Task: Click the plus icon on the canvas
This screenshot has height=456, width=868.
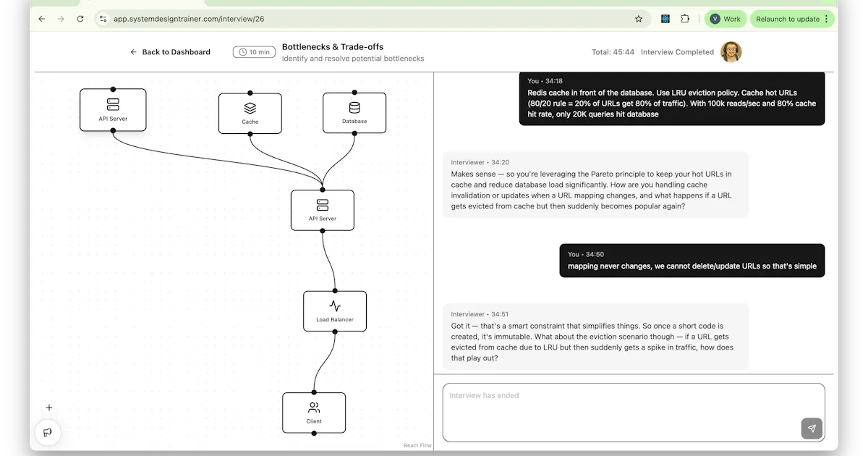Action: (x=49, y=408)
